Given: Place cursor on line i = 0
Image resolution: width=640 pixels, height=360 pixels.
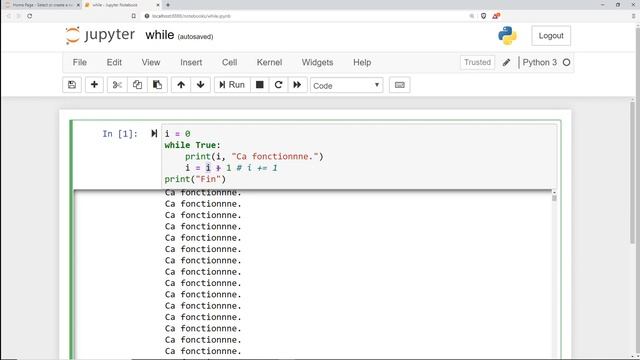Looking at the screenshot, I should [x=178, y=134].
